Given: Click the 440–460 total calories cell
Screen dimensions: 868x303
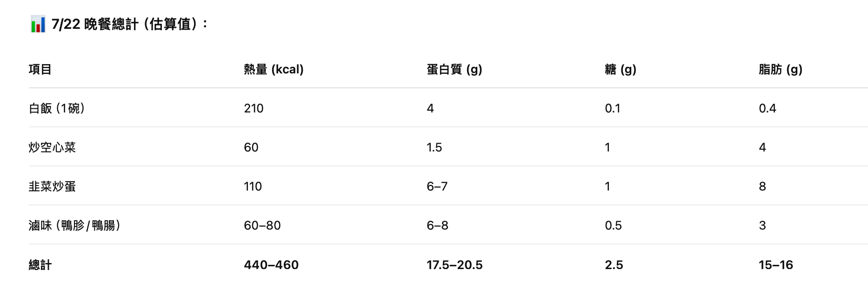Looking at the screenshot, I should [271, 265].
